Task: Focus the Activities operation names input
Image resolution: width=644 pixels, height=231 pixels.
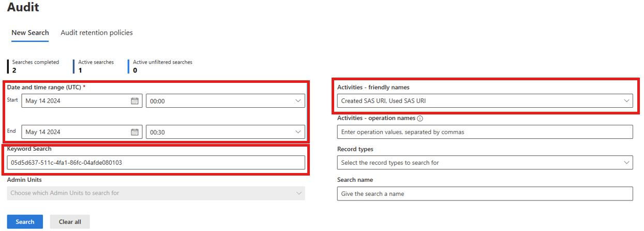Action: [484, 132]
